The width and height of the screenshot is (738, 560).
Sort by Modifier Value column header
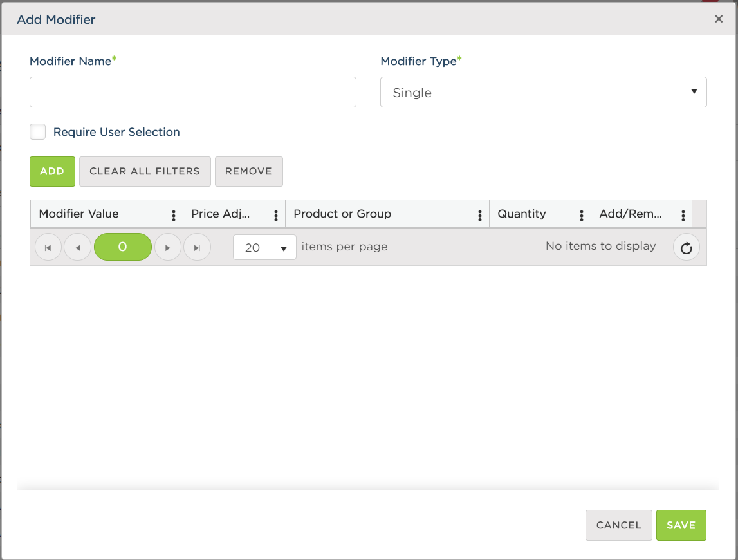click(x=79, y=214)
